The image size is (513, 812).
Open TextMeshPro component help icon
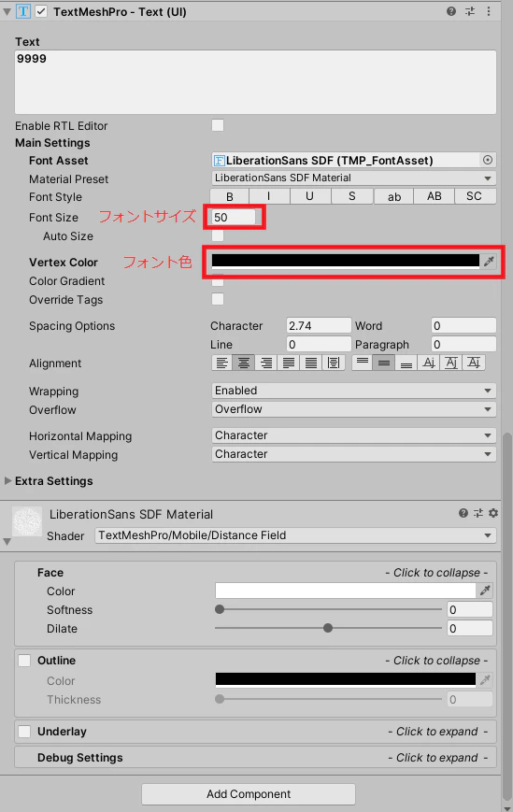451,11
